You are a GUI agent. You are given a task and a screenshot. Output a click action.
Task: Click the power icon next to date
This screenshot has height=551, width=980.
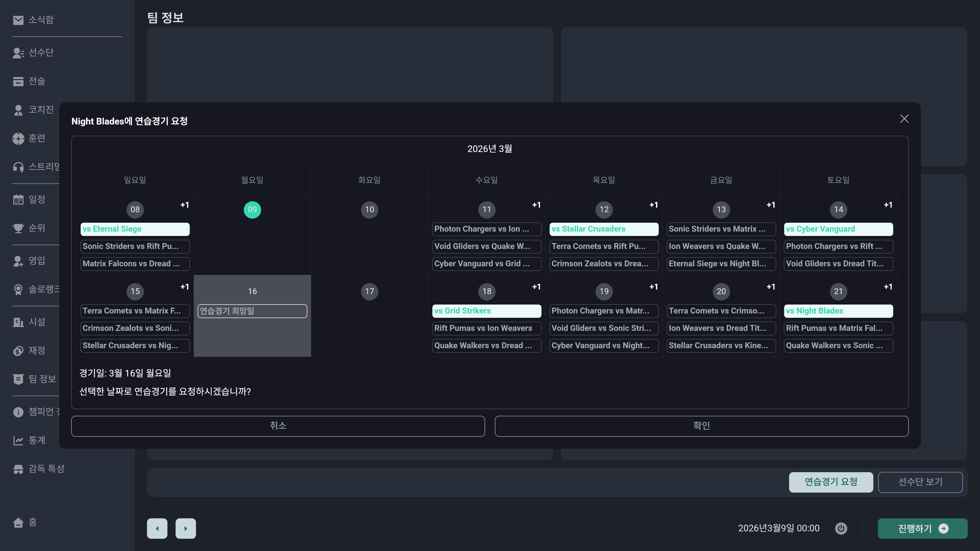coord(841,528)
